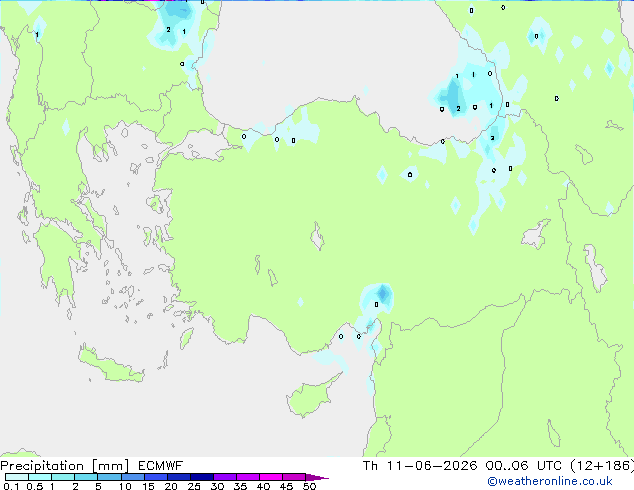Screen dimensions: 634x490
Task: Click the dark blue precipitation core in southern Turkey
Action: click(x=383, y=293)
